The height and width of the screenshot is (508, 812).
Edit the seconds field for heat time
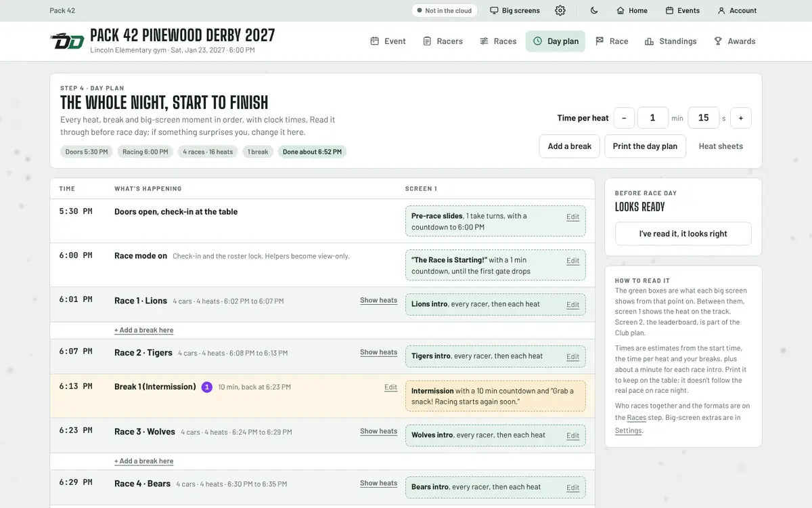pyautogui.click(x=704, y=118)
